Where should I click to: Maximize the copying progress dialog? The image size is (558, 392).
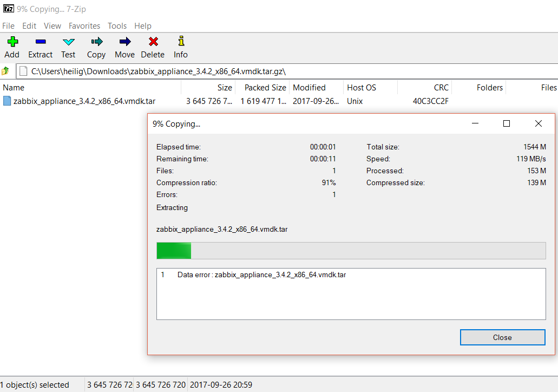tap(507, 123)
